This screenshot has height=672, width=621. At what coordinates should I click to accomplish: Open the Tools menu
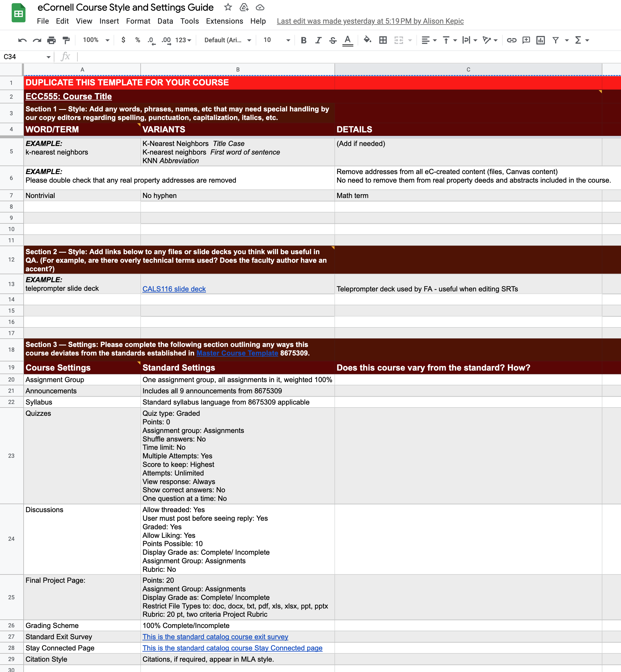(190, 21)
